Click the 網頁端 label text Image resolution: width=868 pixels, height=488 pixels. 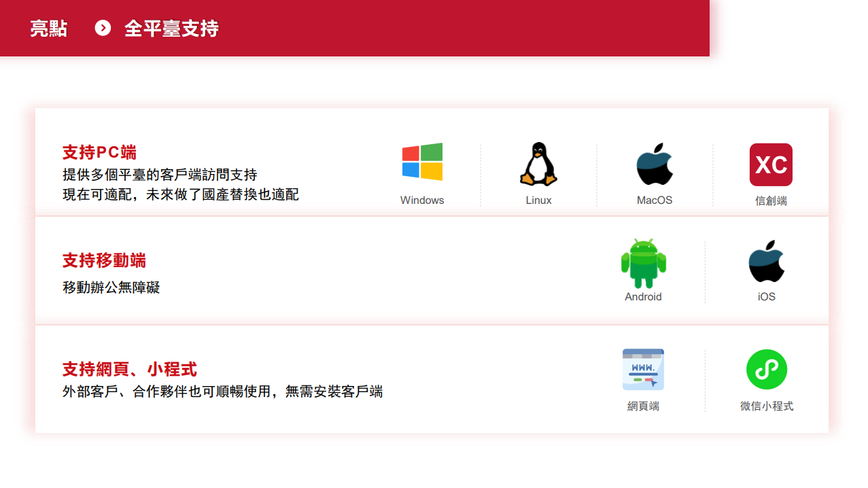[x=643, y=406]
